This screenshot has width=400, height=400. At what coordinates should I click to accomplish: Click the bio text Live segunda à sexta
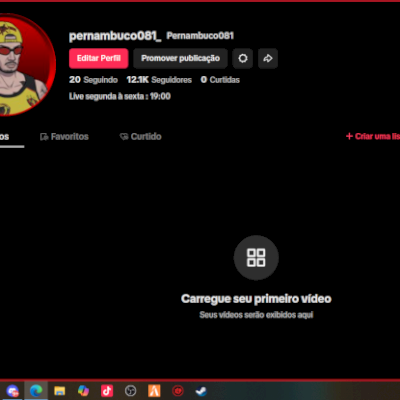click(120, 96)
